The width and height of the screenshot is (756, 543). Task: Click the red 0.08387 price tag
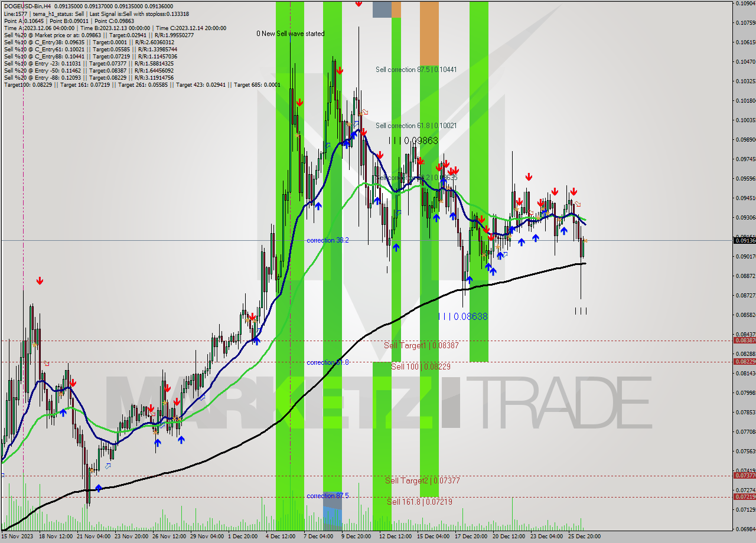pos(744,341)
